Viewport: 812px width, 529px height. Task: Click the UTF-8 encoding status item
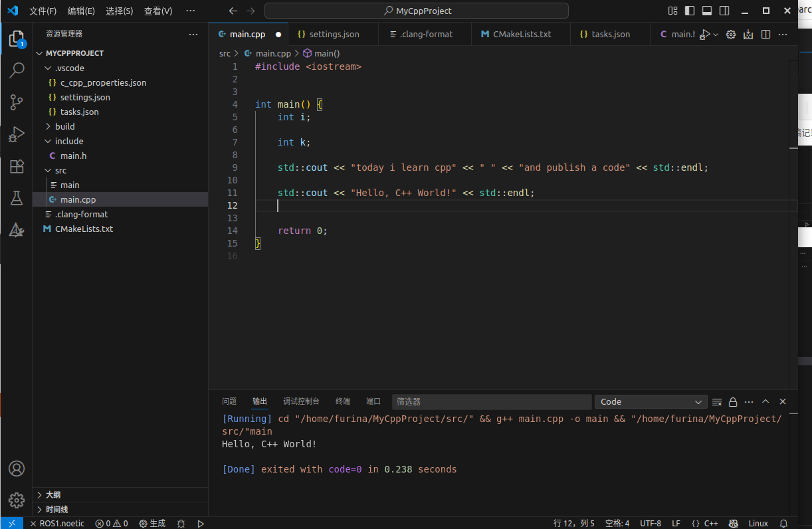coord(650,524)
